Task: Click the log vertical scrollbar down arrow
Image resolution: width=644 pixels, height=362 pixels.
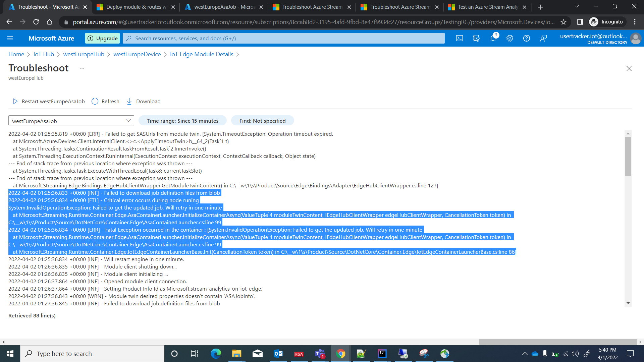Action: (x=628, y=303)
